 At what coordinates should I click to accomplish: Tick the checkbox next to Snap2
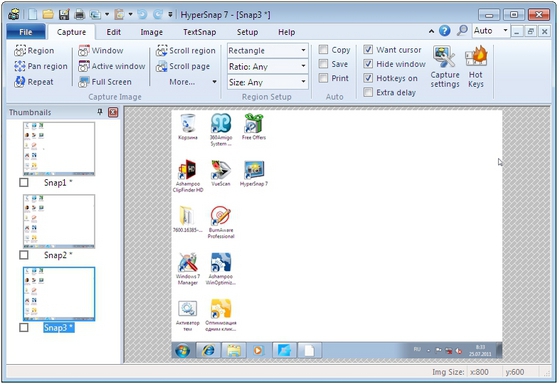[x=24, y=255]
